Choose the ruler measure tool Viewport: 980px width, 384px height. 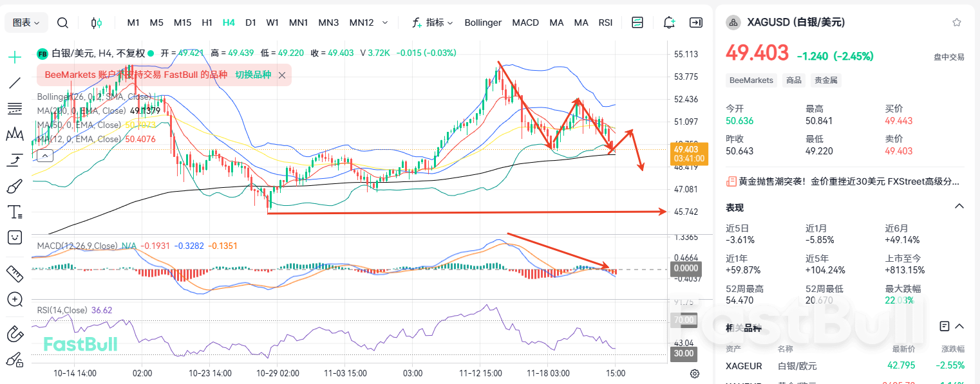click(14, 273)
